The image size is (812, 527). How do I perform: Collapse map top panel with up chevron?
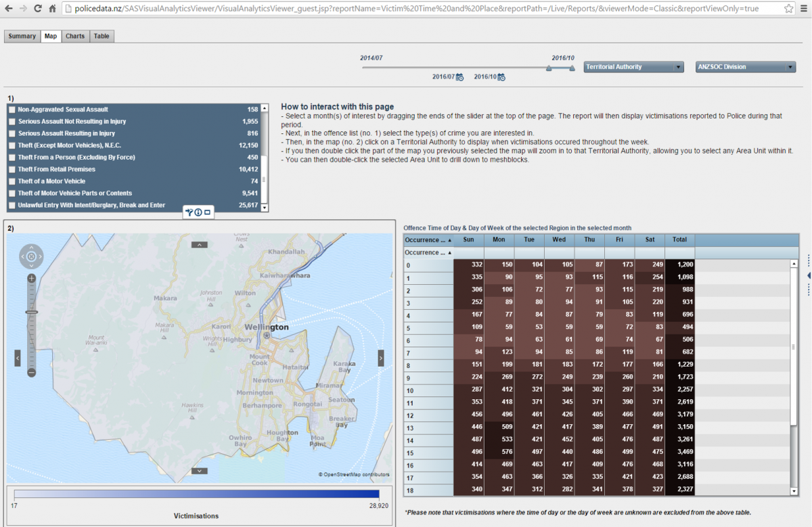199,245
